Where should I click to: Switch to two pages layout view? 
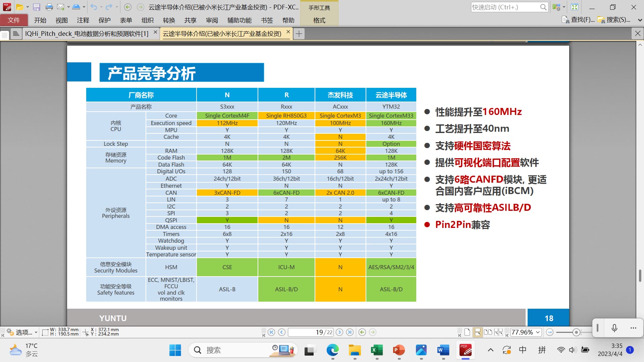488,332
